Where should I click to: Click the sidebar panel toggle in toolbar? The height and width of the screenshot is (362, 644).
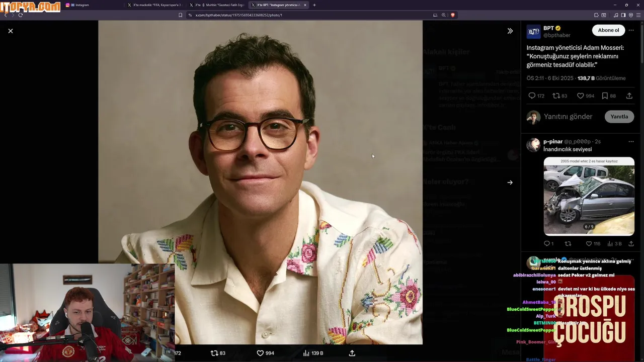point(623,15)
